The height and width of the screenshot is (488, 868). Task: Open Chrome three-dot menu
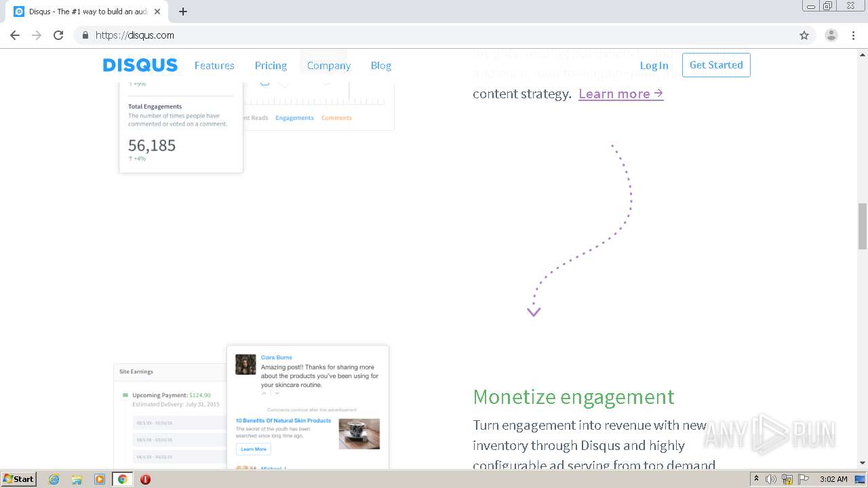[854, 35]
